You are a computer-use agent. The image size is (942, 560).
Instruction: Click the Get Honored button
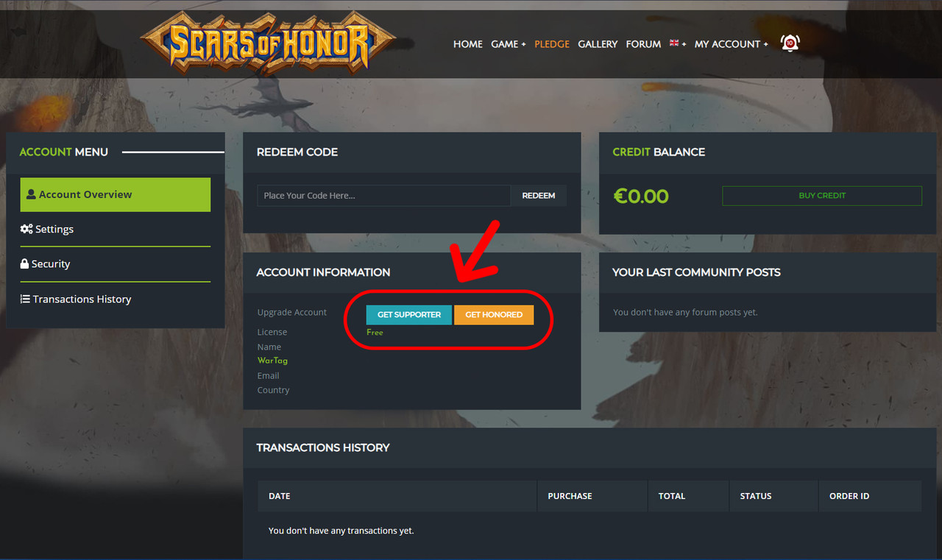point(494,314)
